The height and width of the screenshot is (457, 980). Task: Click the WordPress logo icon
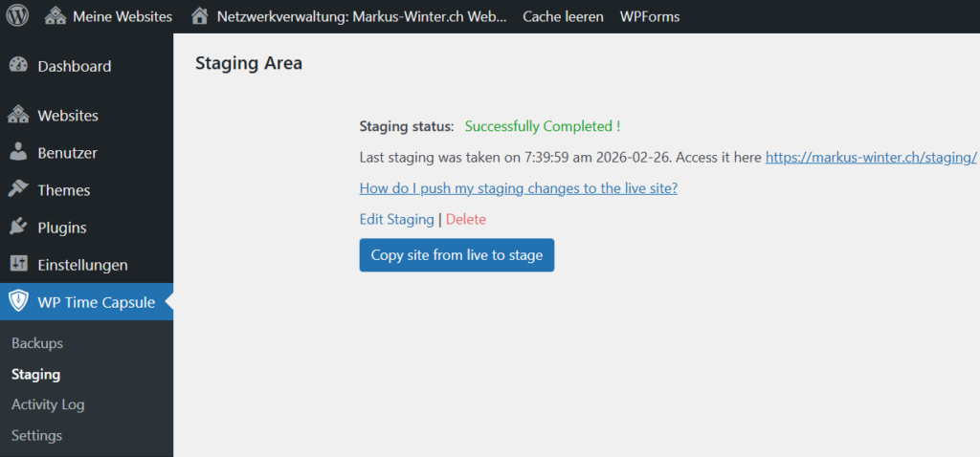point(19,16)
